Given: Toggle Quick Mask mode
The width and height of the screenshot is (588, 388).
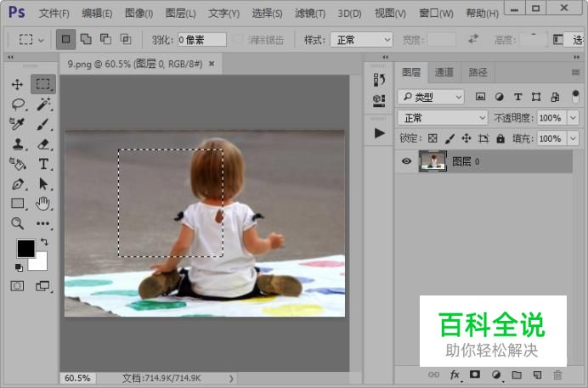Looking at the screenshot, I should (17, 286).
